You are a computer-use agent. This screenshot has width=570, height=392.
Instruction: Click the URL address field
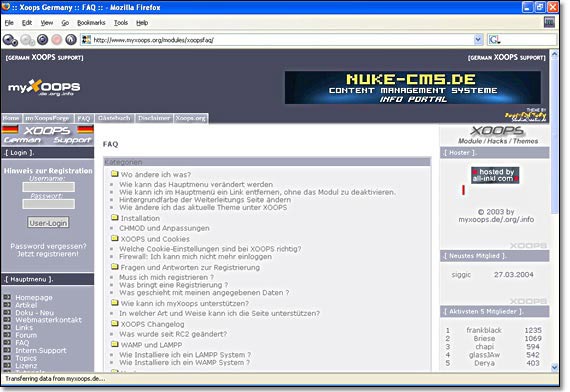pos(283,40)
